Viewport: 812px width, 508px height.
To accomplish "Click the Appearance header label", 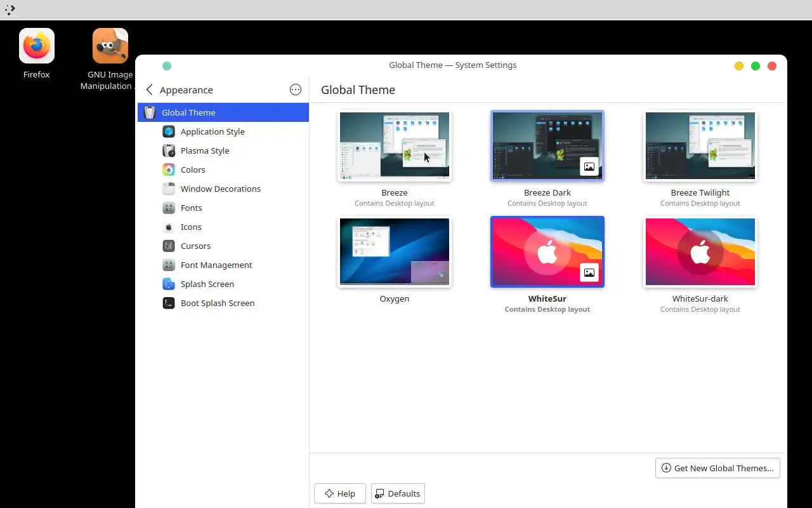I will pyautogui.click(x=187, y=90).
